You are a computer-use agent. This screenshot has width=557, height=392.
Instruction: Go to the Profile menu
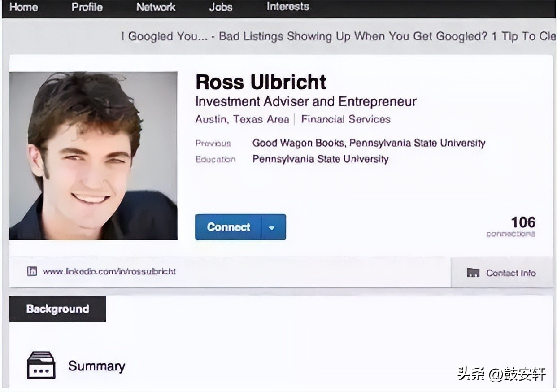click(87, 7)
